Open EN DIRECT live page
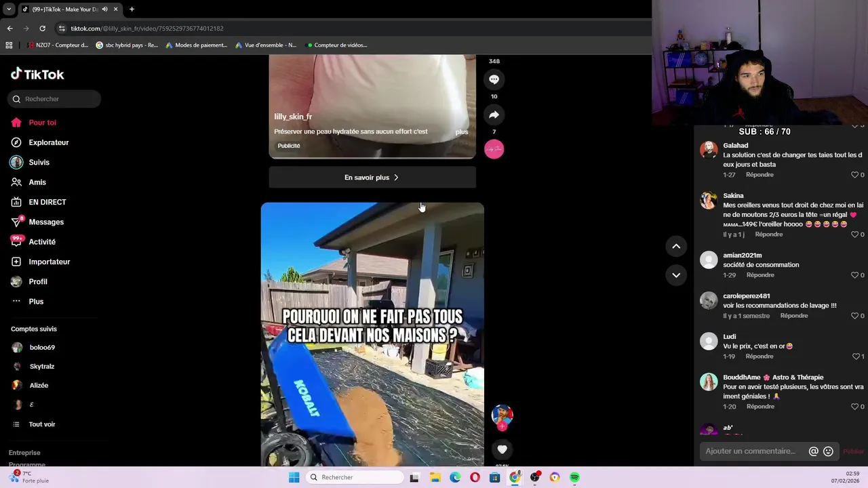Screen dimensions: 868x488 (47, 202)
